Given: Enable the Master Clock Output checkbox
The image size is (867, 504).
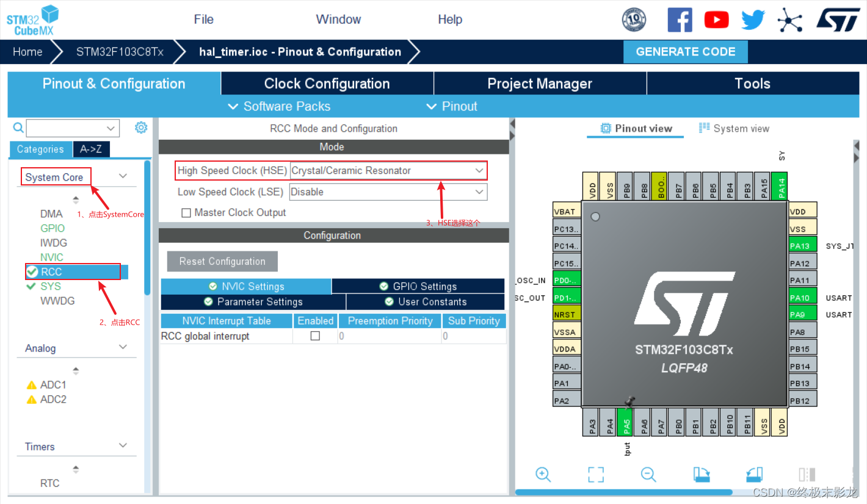Looking at the screenshot, I should pos(186,213).
